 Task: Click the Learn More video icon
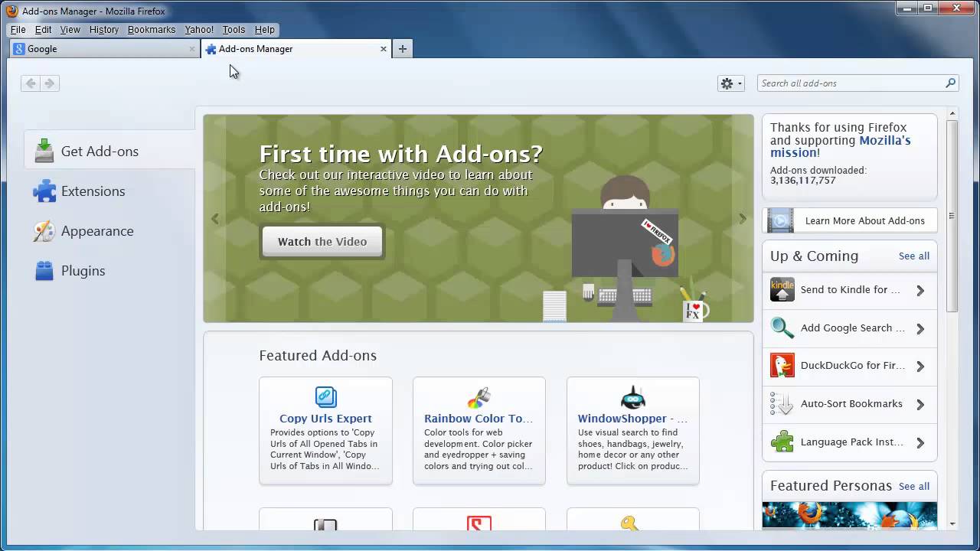(780, 220)
